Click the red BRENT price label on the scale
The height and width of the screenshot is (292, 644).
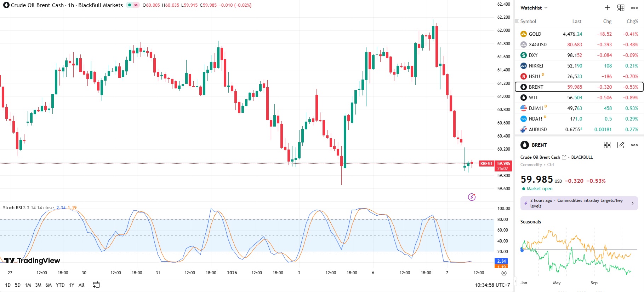tap(486, 164)
